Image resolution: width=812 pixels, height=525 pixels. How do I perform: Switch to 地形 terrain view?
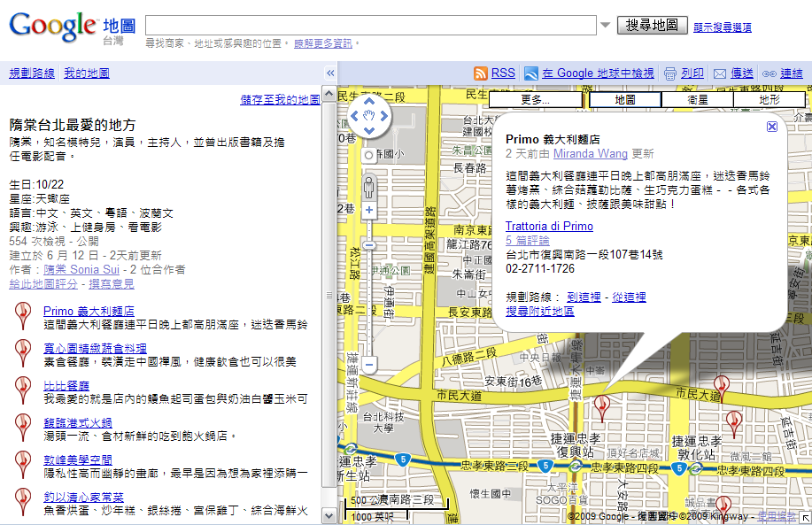coord(769,99)
